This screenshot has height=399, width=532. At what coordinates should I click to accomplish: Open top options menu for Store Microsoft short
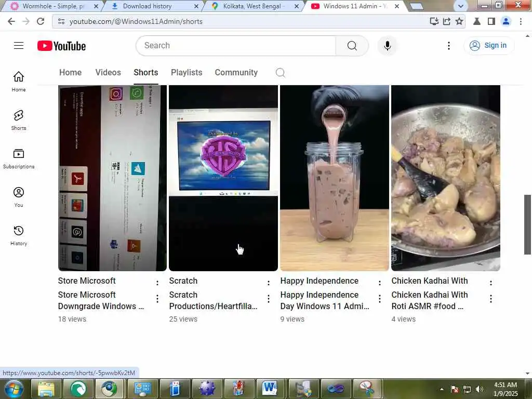[x=157, y=283]
